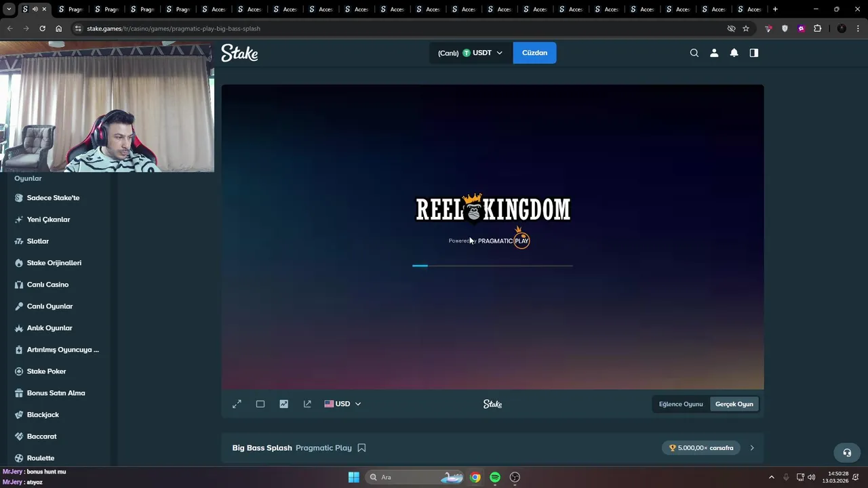Expand Big Bass Splash details chevron
Screen dimensions: 868x488
pos(752,448)
